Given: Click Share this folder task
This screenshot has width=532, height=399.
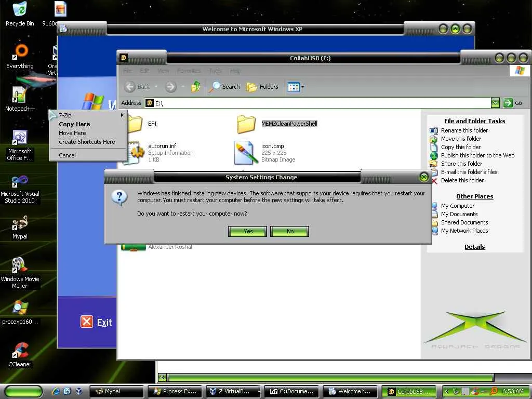Looking at the screenshot, I should click(x=461, y=164).
